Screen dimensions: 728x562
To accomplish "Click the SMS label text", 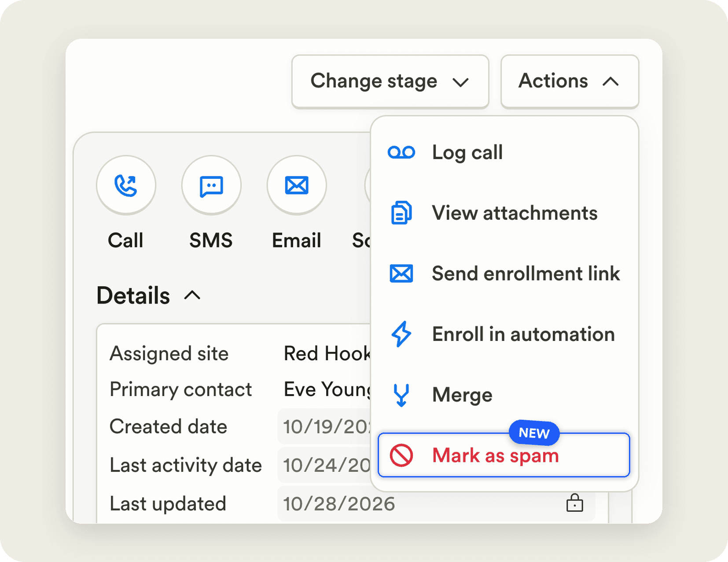I will pyautogui.click(x=211, y=240).
